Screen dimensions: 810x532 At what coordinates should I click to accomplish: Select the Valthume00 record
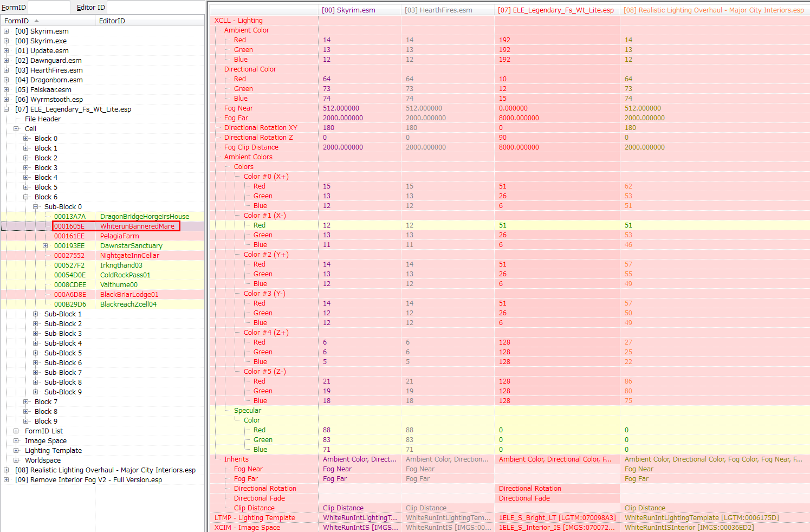pos(119,285)
